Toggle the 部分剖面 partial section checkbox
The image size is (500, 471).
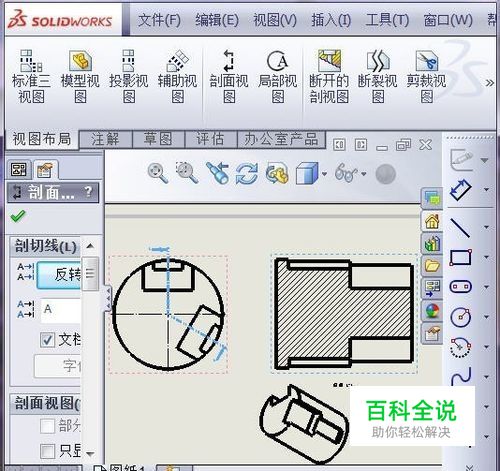pos(47,426)
